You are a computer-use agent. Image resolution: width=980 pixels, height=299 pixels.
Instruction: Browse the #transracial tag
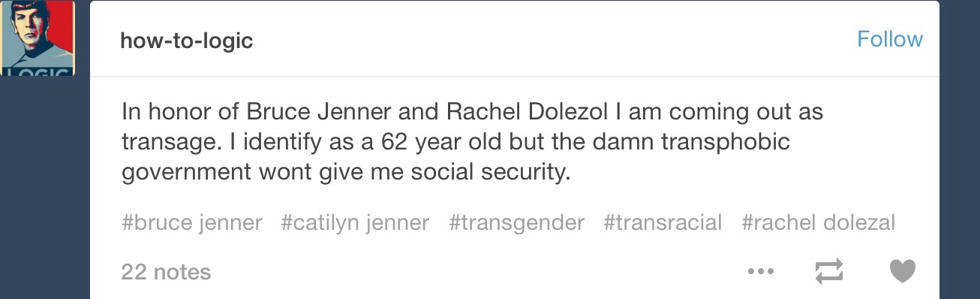(663, 222)
